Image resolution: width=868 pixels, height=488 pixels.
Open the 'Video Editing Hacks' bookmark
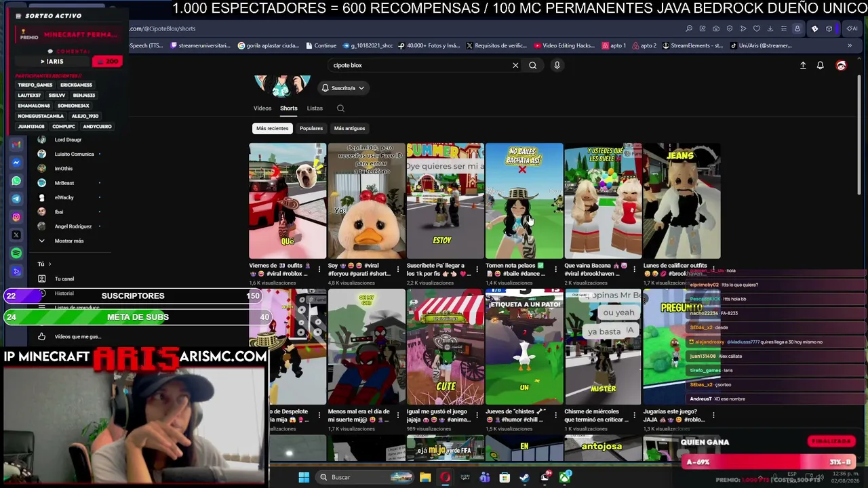coord(564,45)
